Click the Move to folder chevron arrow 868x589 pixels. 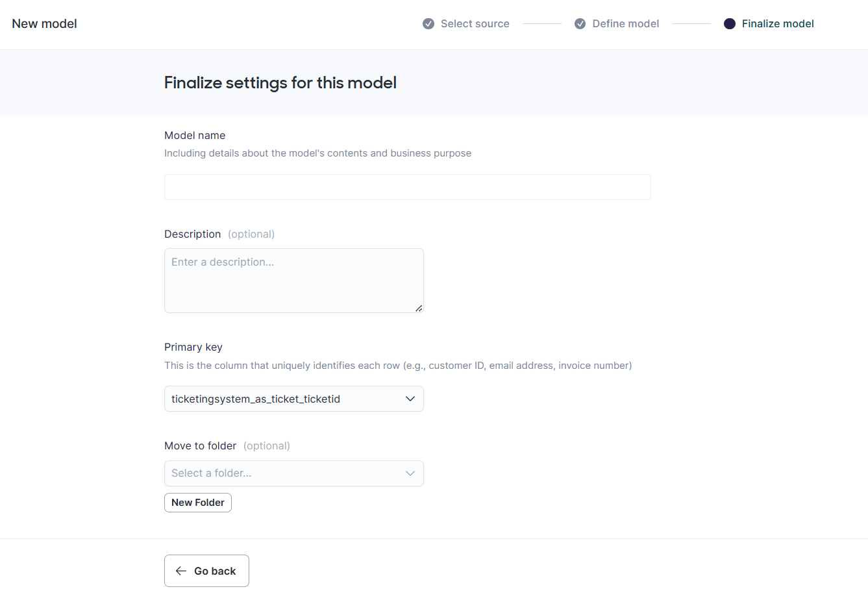pyautogui.click(x=410, y=473)
